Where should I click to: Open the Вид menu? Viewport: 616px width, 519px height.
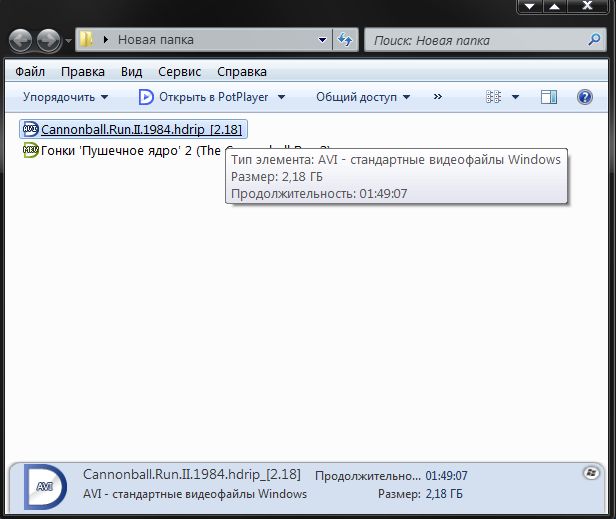[x=131, y=72]
